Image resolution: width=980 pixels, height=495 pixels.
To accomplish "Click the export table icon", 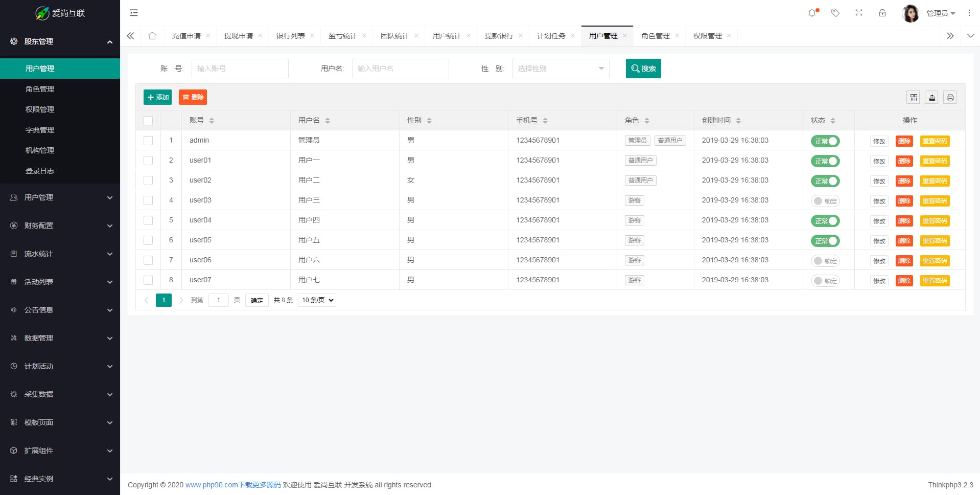I will tap(932, 97).
